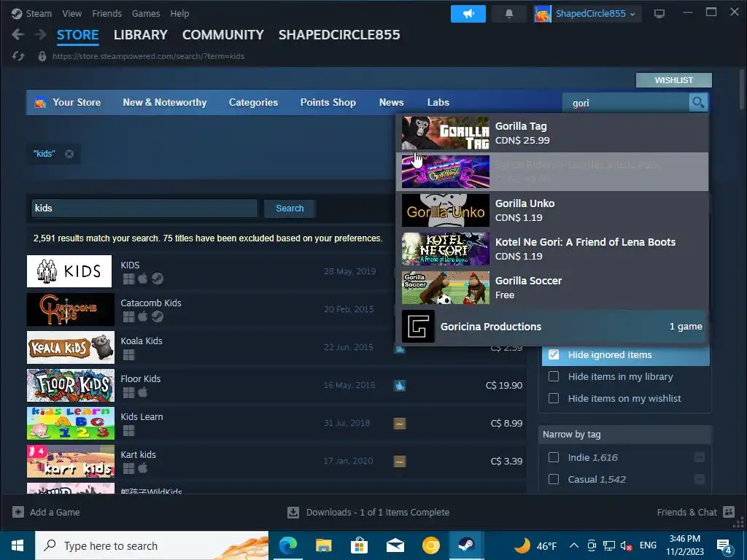The width and height of the screenshot is (747, 560).
Task: Open the Downloads icon in bottom bar
Action: [293, 513]
